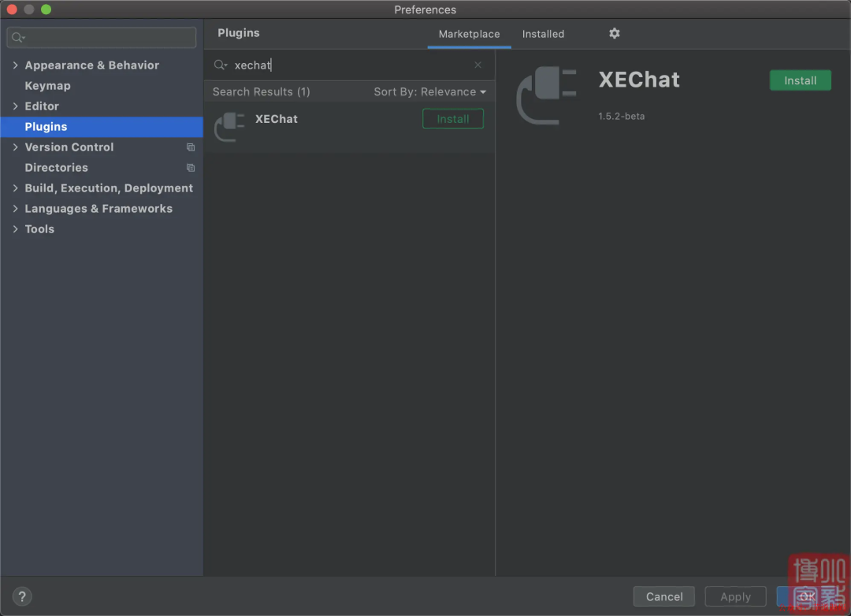Open Languages & Frameworks settings
Screen dimensions: 851x616
[x=98, y=209]
